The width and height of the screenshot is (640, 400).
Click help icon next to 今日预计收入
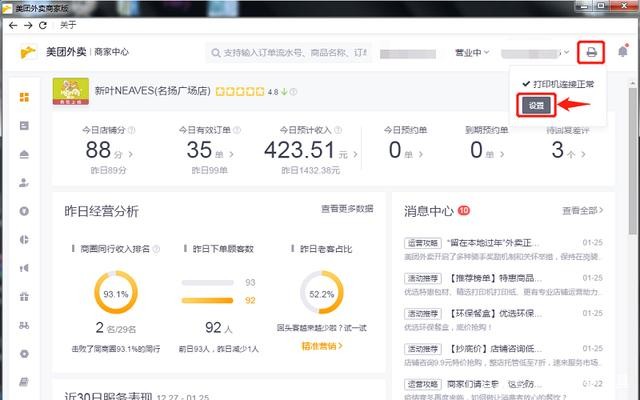(x=338, y=130)
